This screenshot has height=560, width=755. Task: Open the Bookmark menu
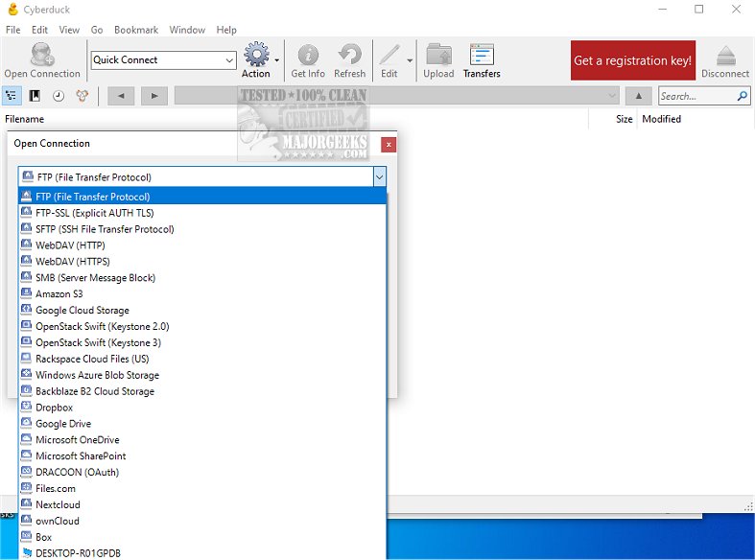coord(136,30)
